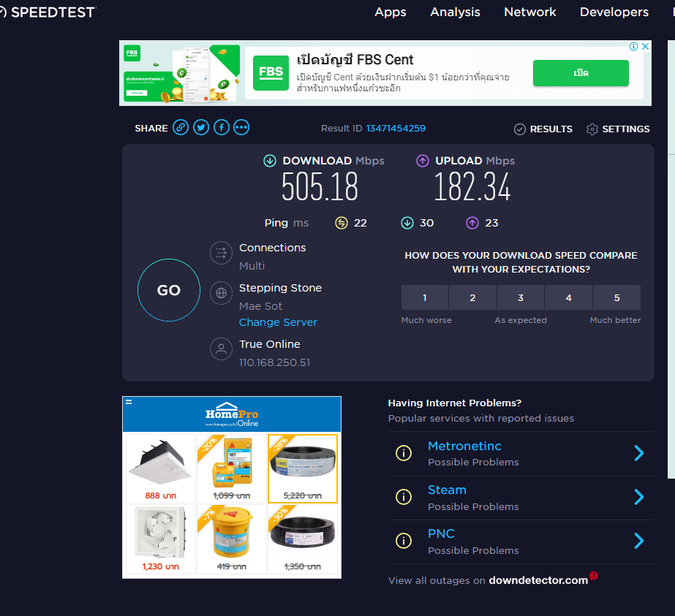The height and width of the screenshot is (616, 675).
Task: Click the download ping icon
Action: pos(407,223)
